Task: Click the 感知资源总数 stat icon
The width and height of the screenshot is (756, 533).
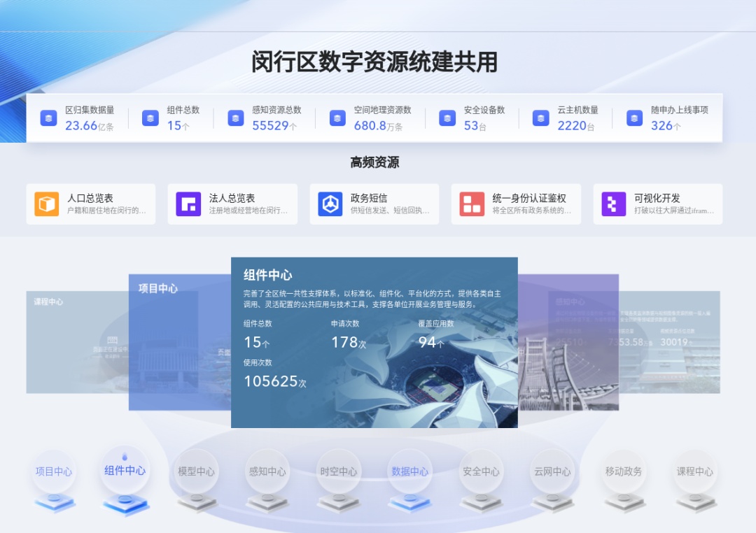Action: [235, 118]
